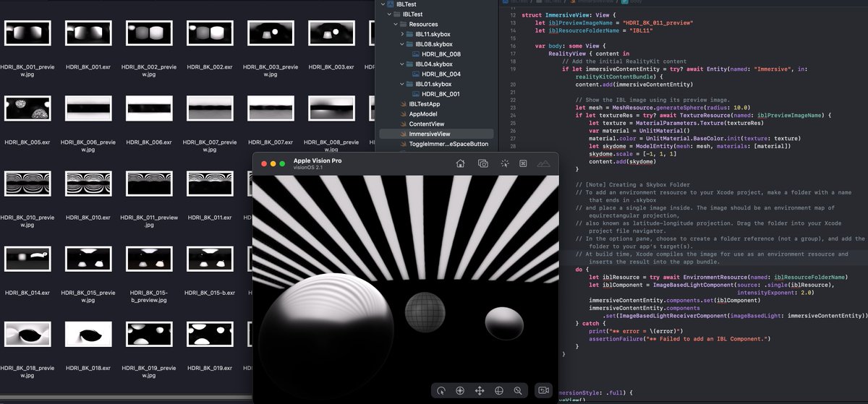Viewport: 868px width, 404px height.
Task: Select the pan (four arrows) tool in simulator
Action: click(x=479, y=390)
